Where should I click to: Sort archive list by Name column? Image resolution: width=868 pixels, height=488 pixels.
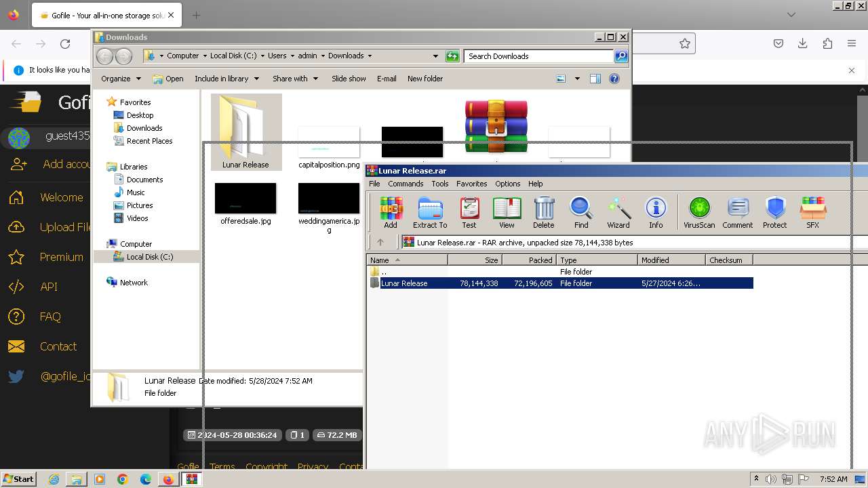click(408, 260)
